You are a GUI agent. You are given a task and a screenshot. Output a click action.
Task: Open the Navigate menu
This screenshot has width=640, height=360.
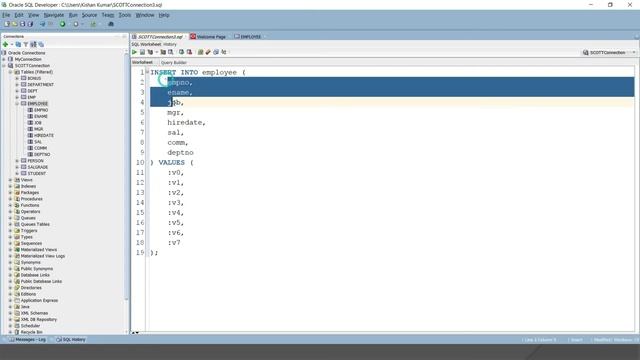[54, 15]
